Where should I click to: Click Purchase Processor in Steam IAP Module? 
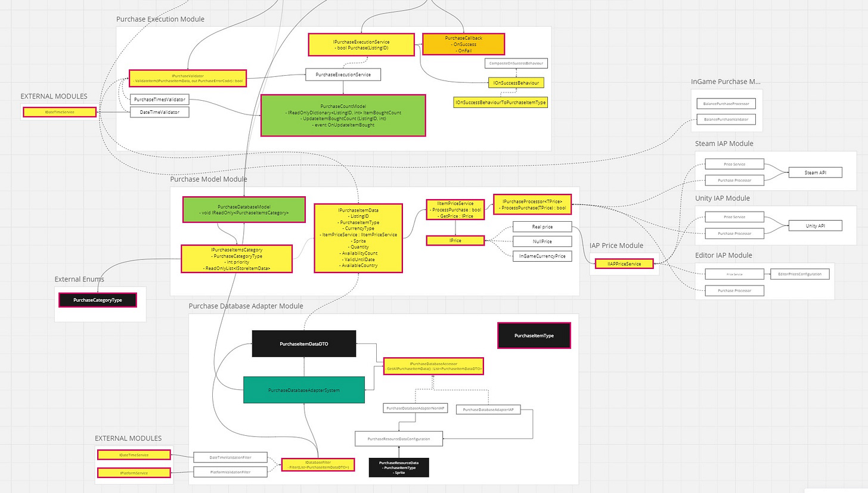[734, 179]
